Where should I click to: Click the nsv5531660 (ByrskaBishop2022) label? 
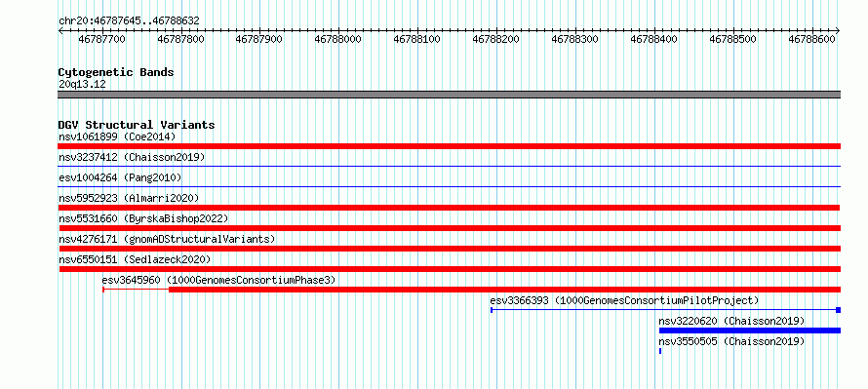[x=143, y=218]
